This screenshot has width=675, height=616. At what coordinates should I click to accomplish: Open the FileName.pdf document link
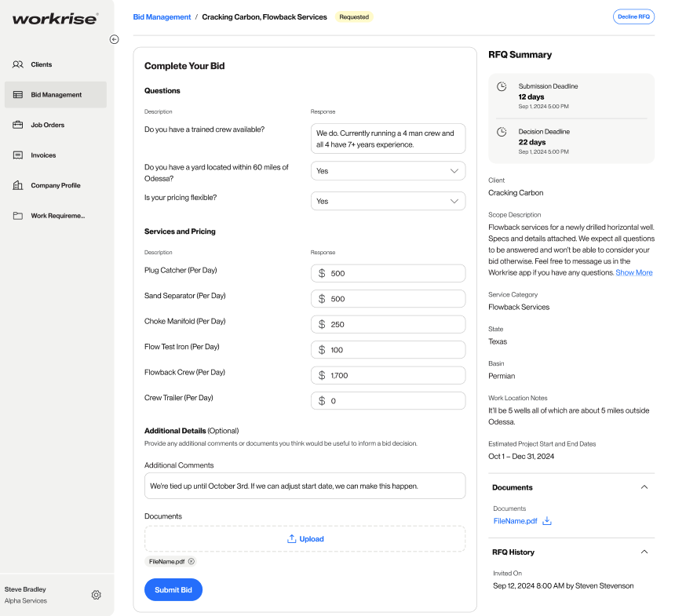point(515,521)
